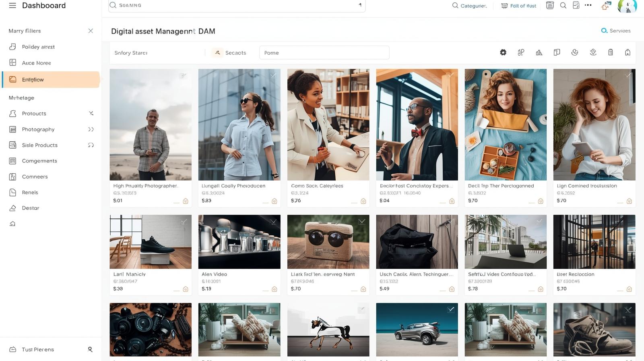Select the checkbox on Lanl Manicly sneaker image
644x361 pixels.
[x=184, y=222]
